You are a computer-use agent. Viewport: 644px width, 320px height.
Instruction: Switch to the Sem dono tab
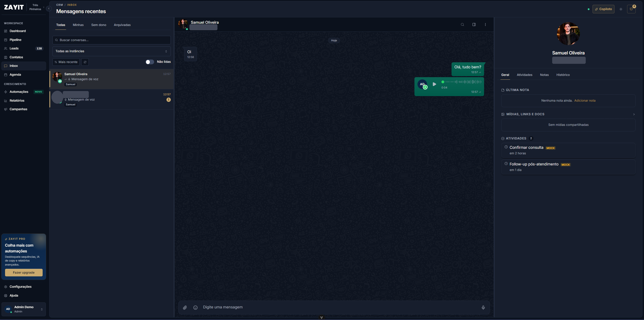[x=99, y=25]
